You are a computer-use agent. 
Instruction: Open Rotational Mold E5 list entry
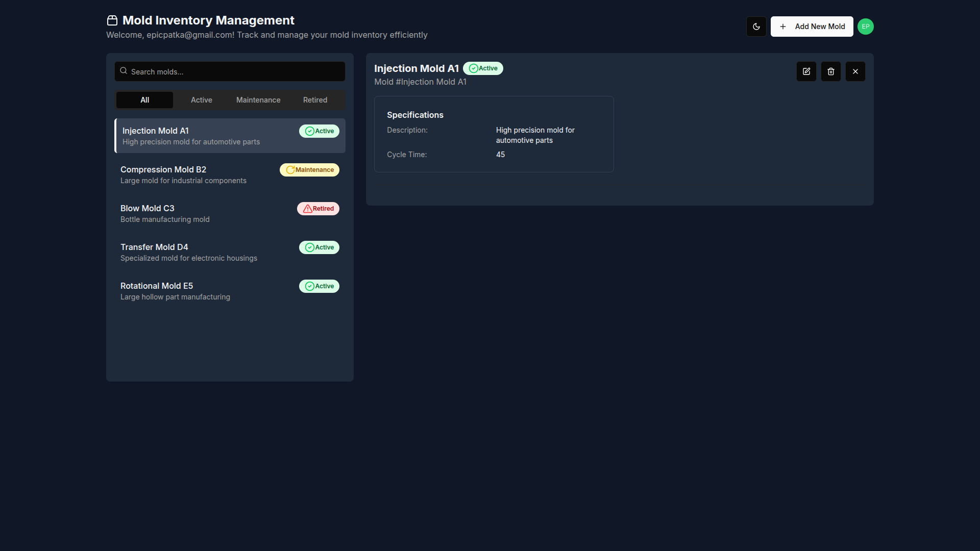[230, 291]
